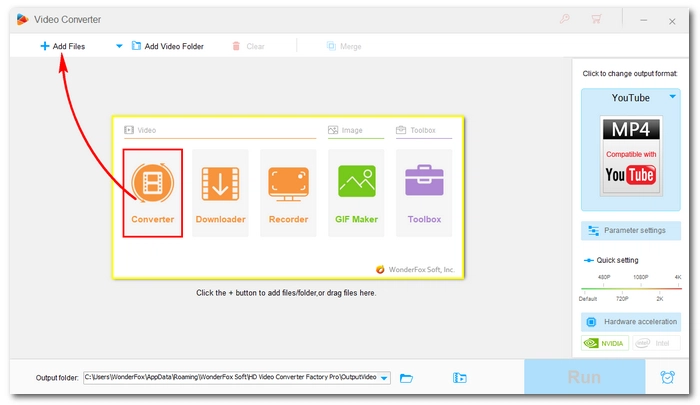The height and width of the screenshot is (405, 700).
Task: Expand the Add Files dropdown arrow
Action: [119, 46]
